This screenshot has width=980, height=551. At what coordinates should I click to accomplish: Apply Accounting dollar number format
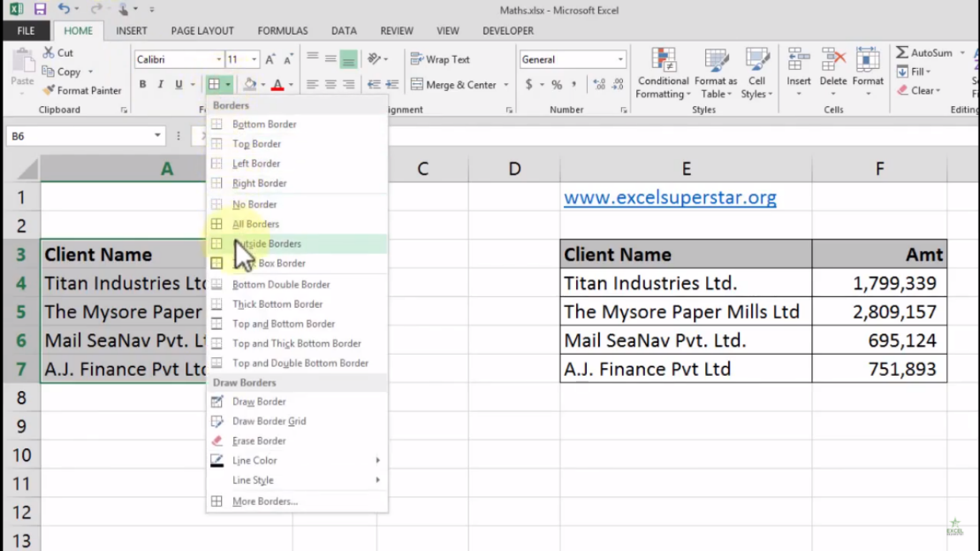coord(529,84)
